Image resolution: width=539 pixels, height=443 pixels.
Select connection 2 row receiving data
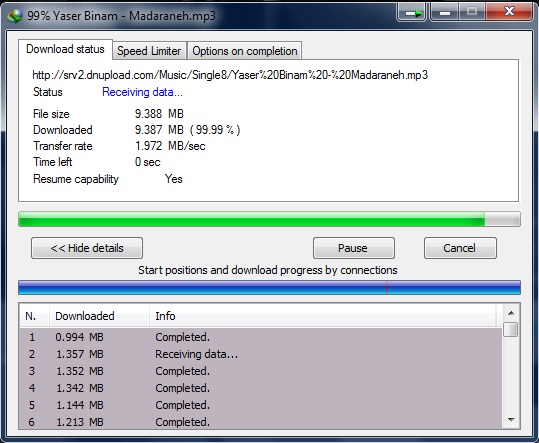pyautogui.click(x=261, y=354)
